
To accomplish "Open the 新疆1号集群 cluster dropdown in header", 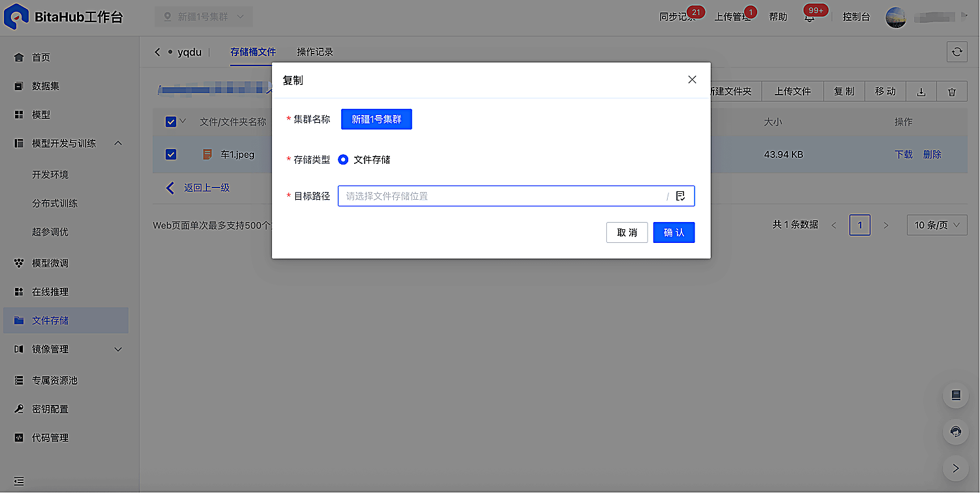I will click(x=203, y=17).
